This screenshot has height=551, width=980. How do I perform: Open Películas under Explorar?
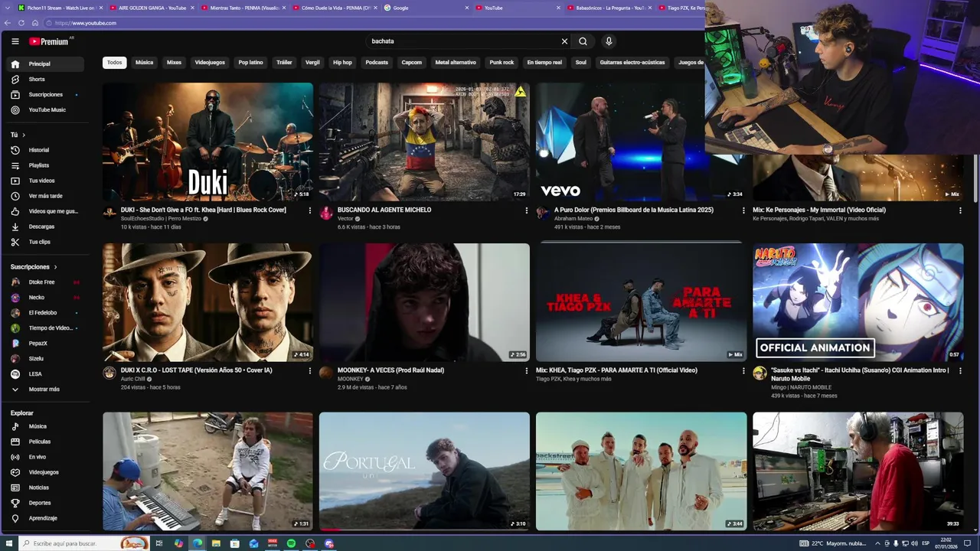[x=46, y=442]
